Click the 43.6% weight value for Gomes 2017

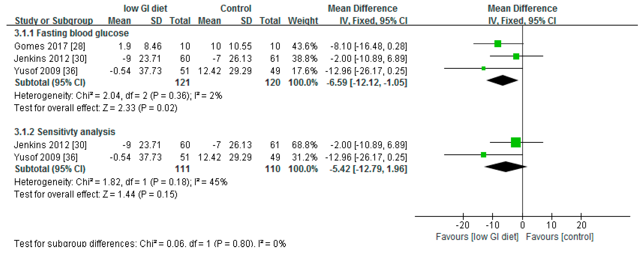click(x=305, y=46)
